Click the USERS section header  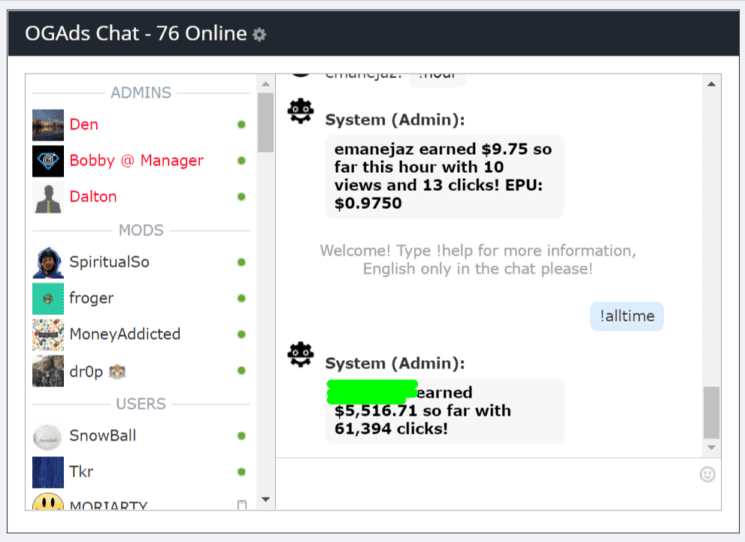(x=141, y=404)
